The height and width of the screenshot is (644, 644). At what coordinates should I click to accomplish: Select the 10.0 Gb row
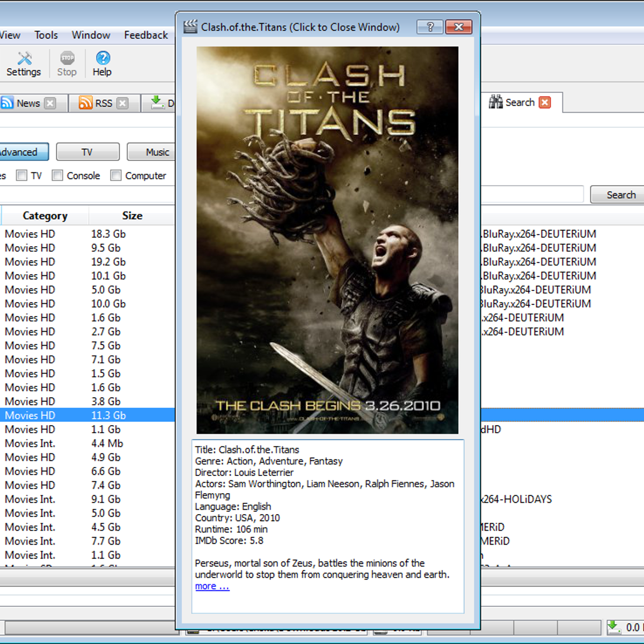click(x=87, y=304)
